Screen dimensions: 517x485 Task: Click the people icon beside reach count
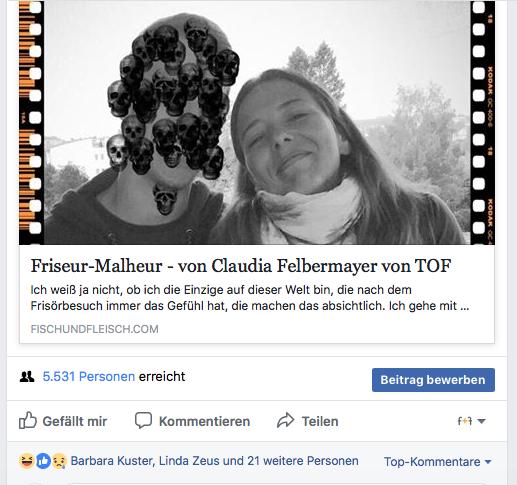tap(27, 377)
